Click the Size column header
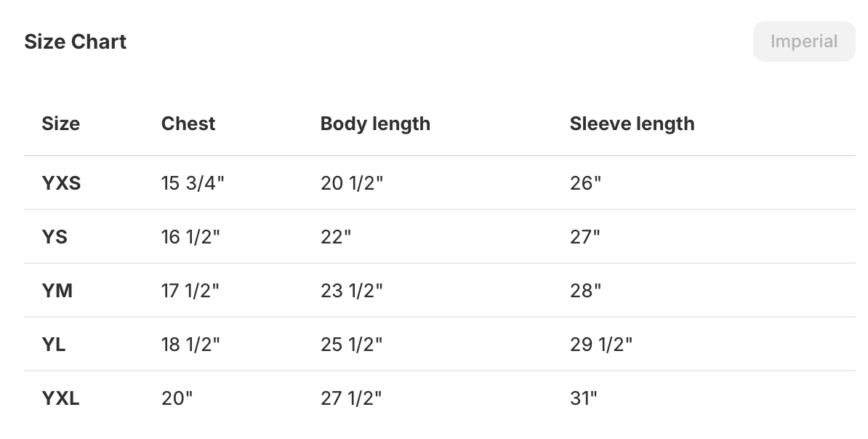 tap(61, 124)
